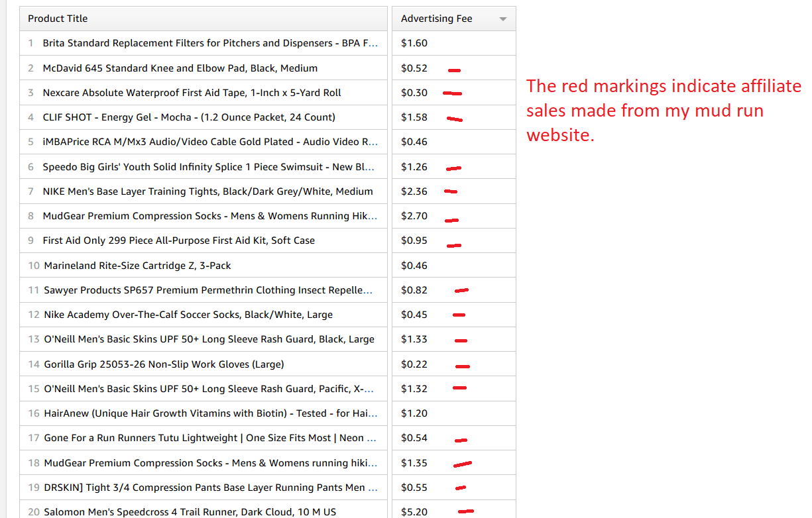This screenshot has width=812, height=518.
Task: Click the $1.33 fee for O'Neill Black rash guard
Action: (414, 339)
